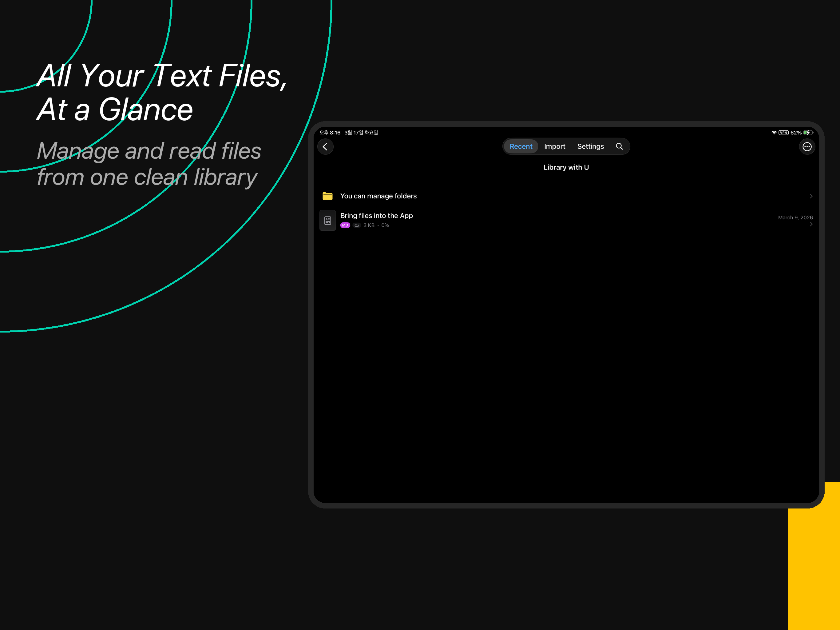The width and height of the screenshot is (840, 630).
Task: Click the 'Library with U' title
Action: [566, 167]
